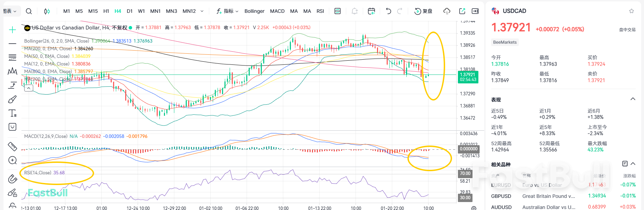644x210 pixels.
Task: Toggle lock on drawing tools
Action: pos(12,206)
